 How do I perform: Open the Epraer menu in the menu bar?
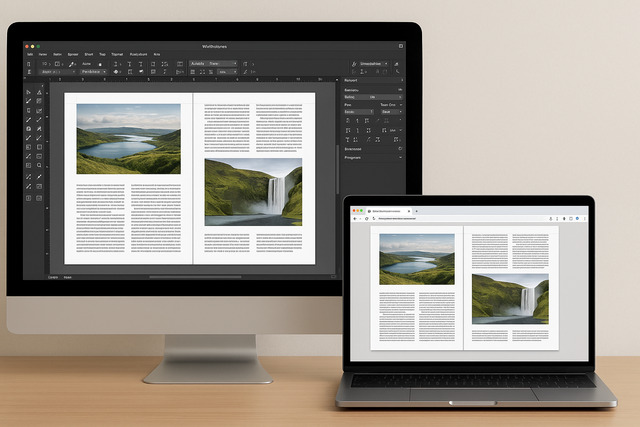[x=73, y=54]
